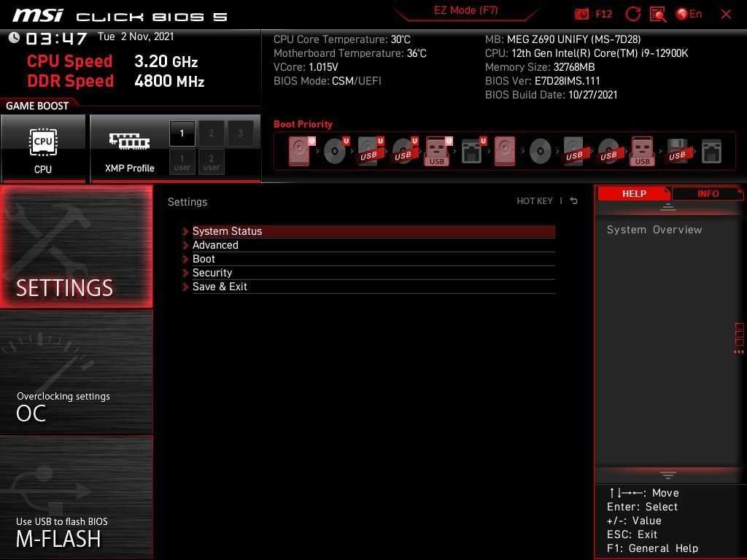
Task: Select the UEFI USB key boot device
Action: 438,151
